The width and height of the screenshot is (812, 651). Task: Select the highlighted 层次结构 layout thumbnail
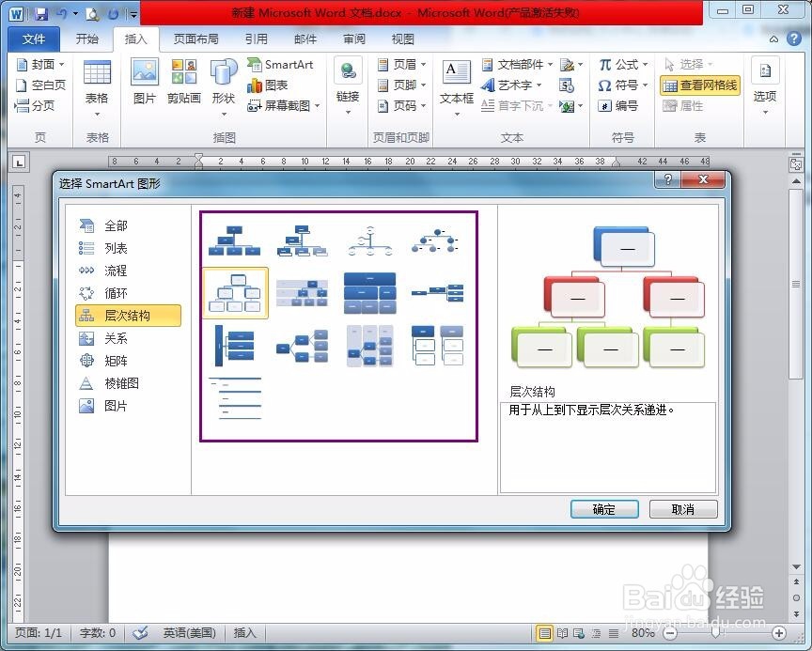[x=236, y=293]
